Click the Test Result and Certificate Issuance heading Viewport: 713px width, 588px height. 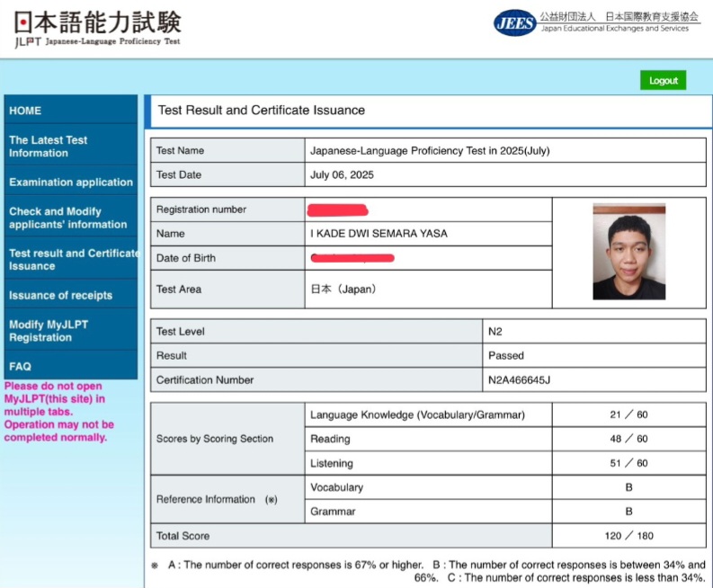[x=261, y=110]
